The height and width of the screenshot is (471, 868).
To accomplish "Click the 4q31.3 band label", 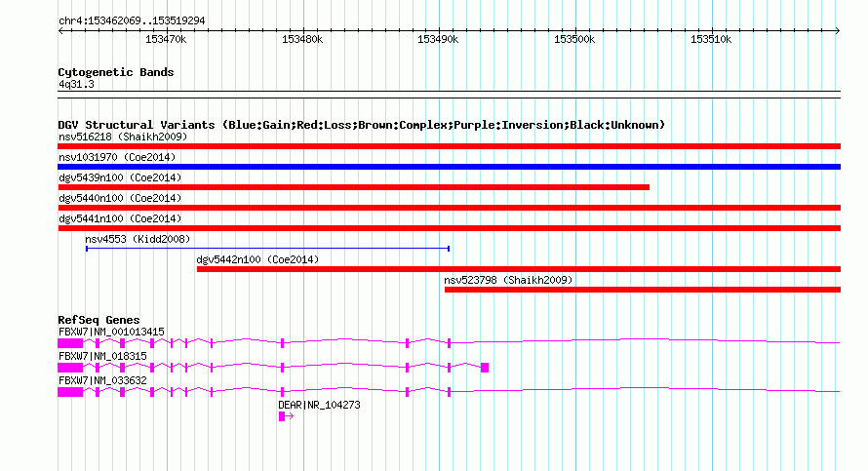I will coord(76,84).
